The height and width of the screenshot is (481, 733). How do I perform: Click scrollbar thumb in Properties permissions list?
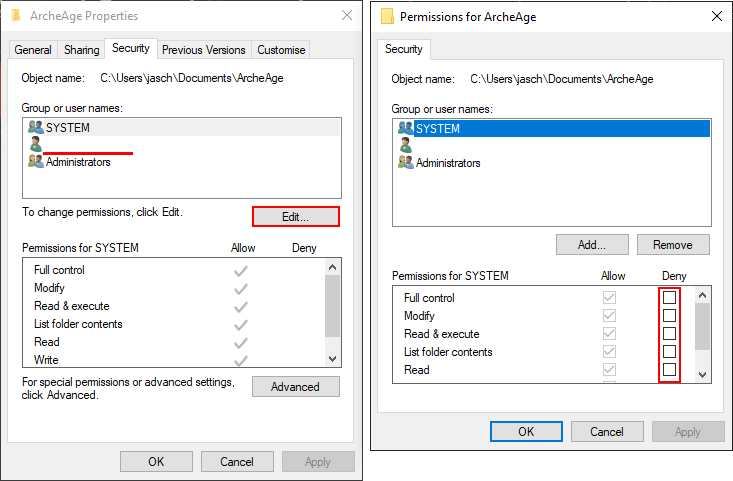coord(332,306)
